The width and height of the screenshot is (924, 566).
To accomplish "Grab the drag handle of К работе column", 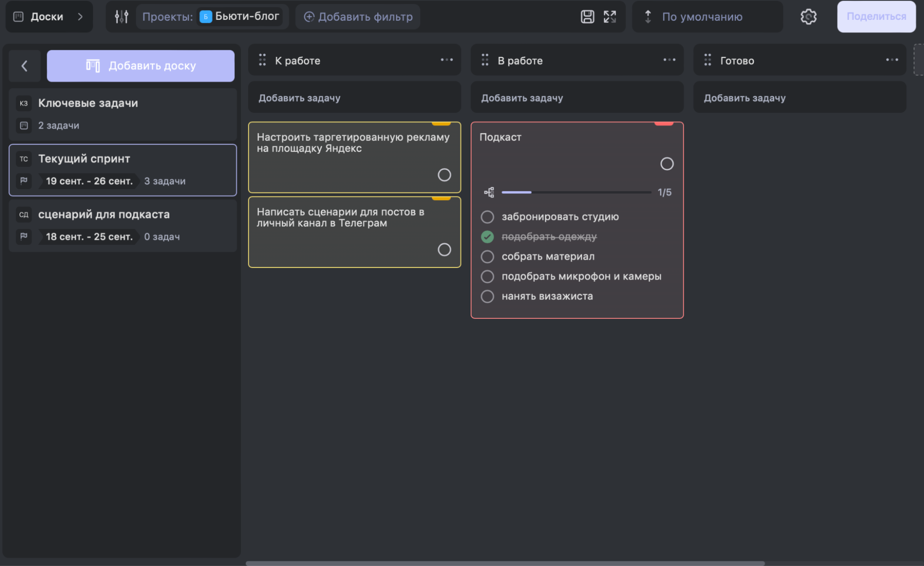I will [262, 60].
